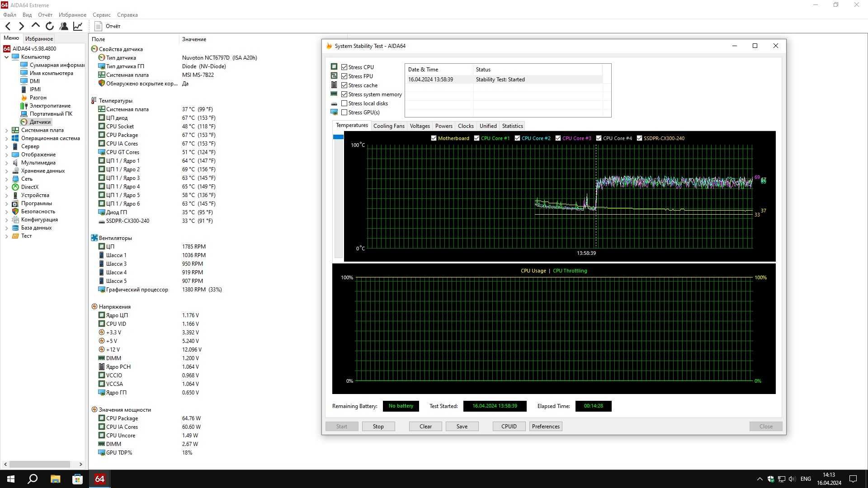Click the Forward navigation arrow in toolbar
868x488 pixels.
[x=21, y=26]
